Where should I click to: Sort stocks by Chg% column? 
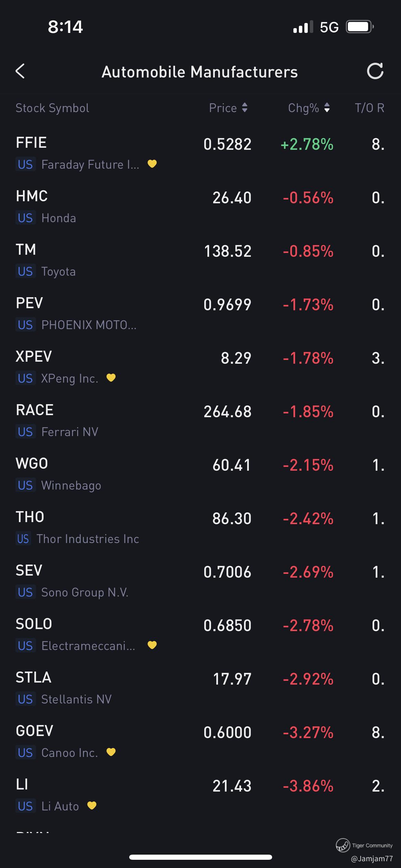308,108
